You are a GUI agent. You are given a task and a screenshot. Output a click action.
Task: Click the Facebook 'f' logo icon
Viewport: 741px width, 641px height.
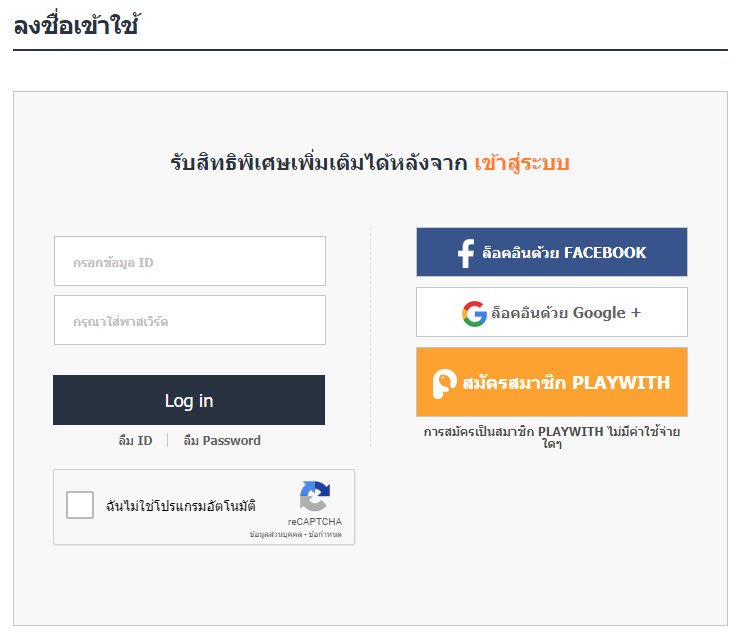pyautogui.click(x=465, y=253)
